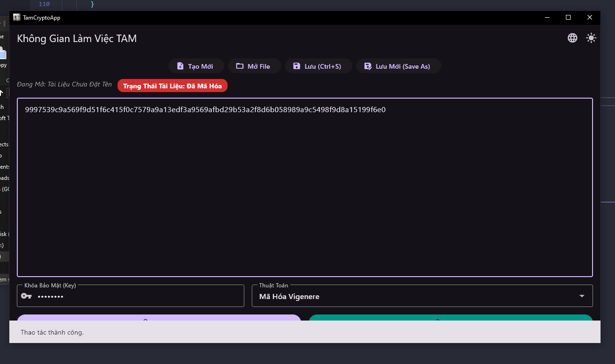Maximize the TamCryptoApp window

click(568, 18)
